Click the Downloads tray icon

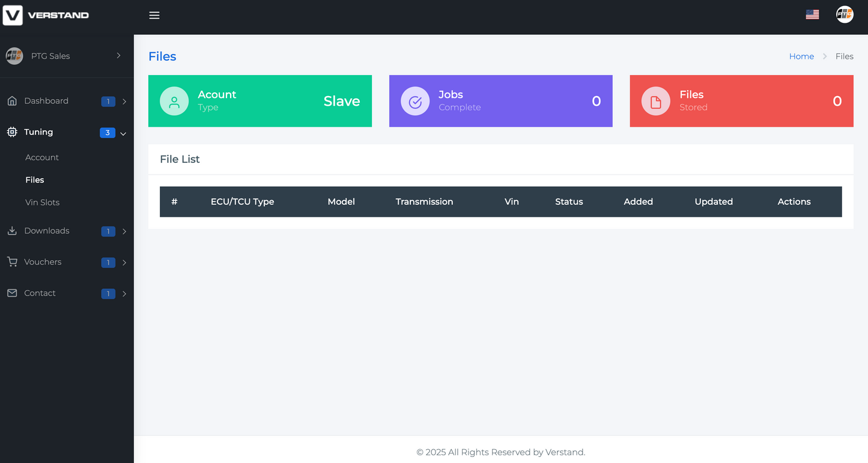coord(12,231)
